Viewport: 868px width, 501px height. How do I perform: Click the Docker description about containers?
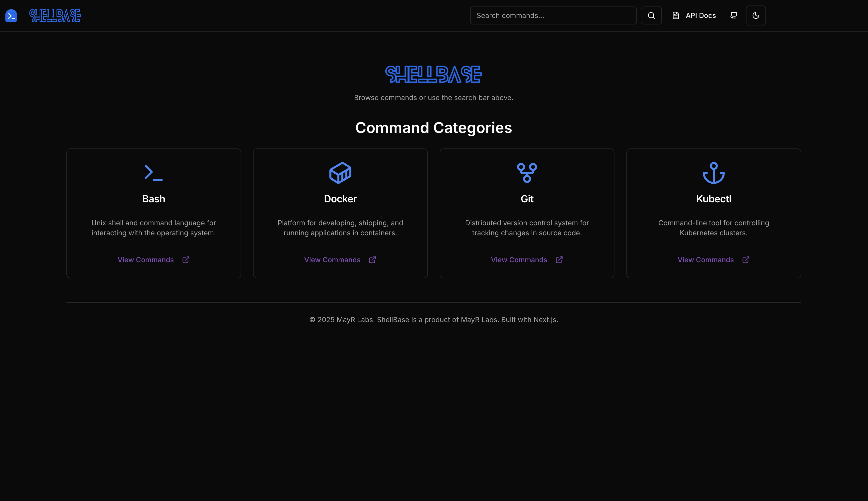click(340, 228)
